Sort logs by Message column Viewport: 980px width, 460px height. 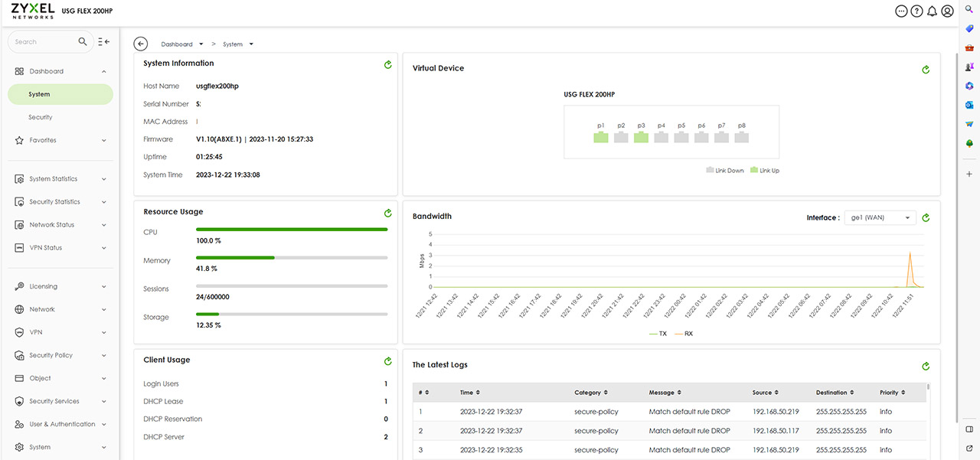[665, 393]
